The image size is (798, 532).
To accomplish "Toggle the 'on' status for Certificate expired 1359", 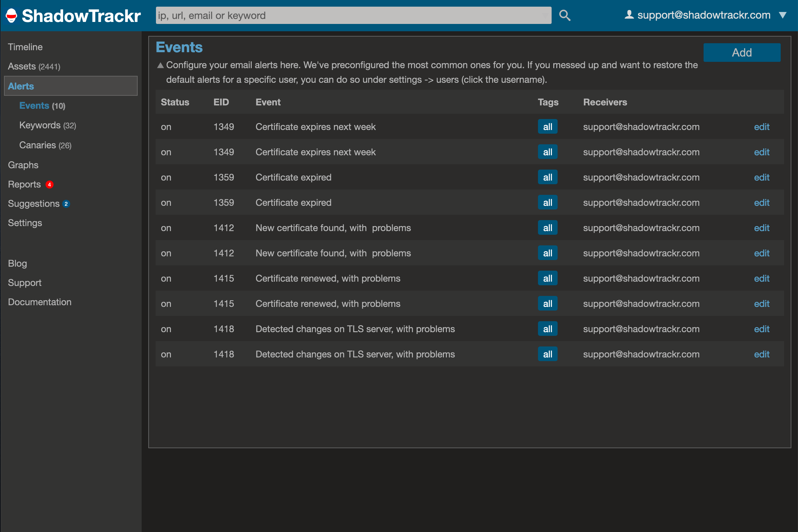I will pyautogui.click(x=166, y=177).
